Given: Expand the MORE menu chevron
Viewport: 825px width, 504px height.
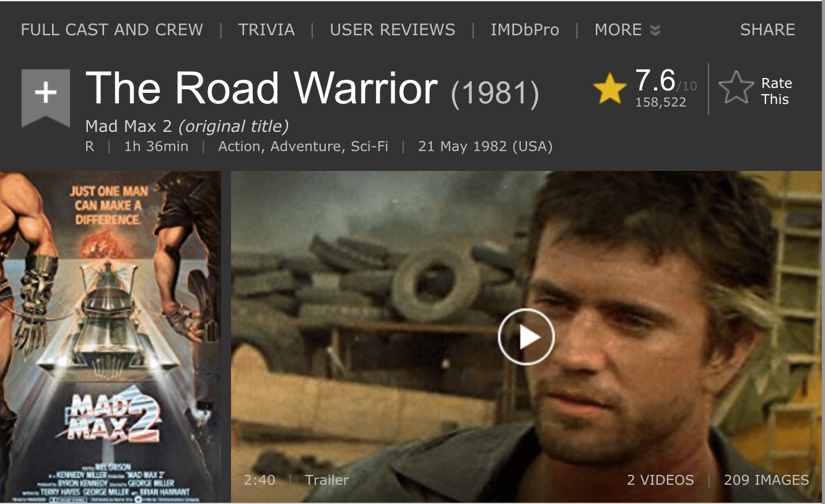Looking at the screenshot, I should (x=655, y=30).
